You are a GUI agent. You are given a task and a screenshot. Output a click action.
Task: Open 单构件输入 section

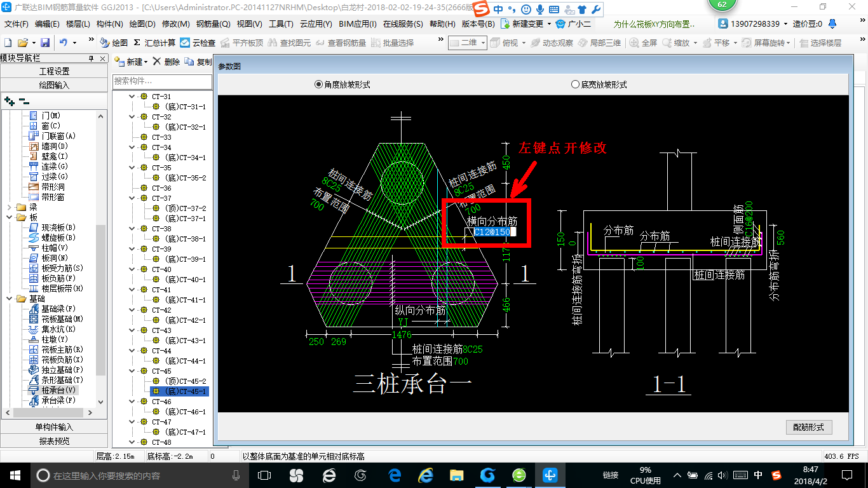(x=54, y=427)
